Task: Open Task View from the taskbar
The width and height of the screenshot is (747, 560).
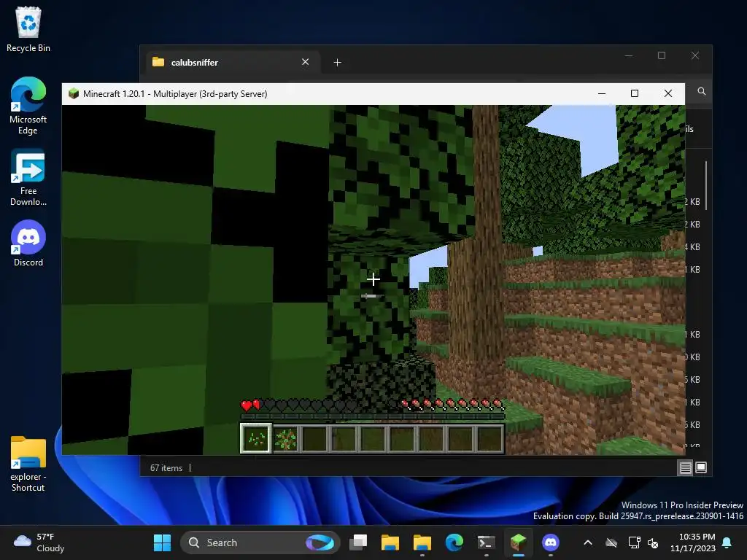Action: 358,542
